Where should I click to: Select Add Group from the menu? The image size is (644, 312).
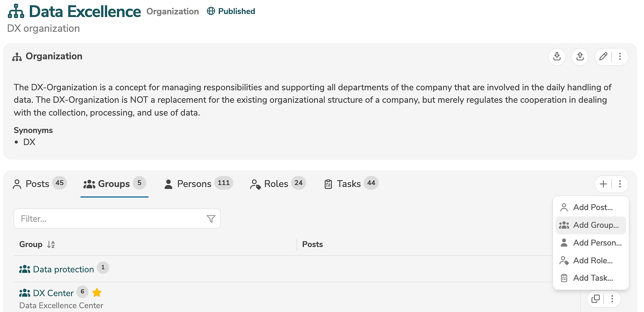tap(595, 225)
